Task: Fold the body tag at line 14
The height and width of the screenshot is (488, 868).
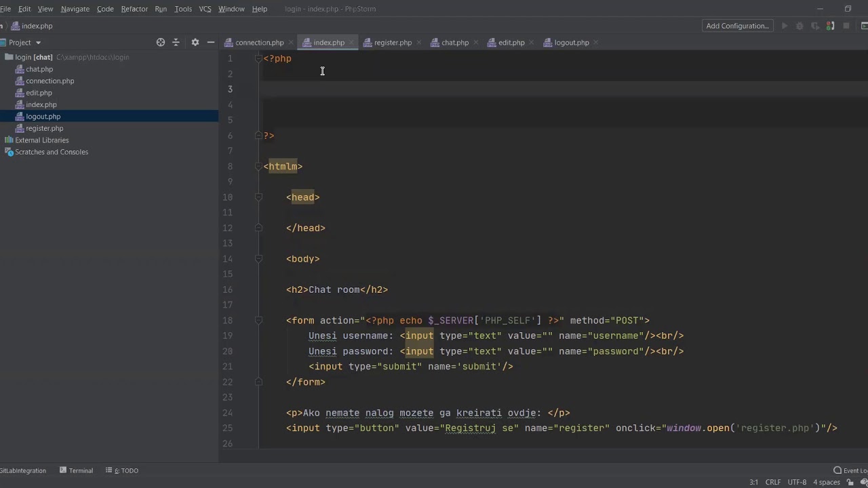Action: [258, 259]
